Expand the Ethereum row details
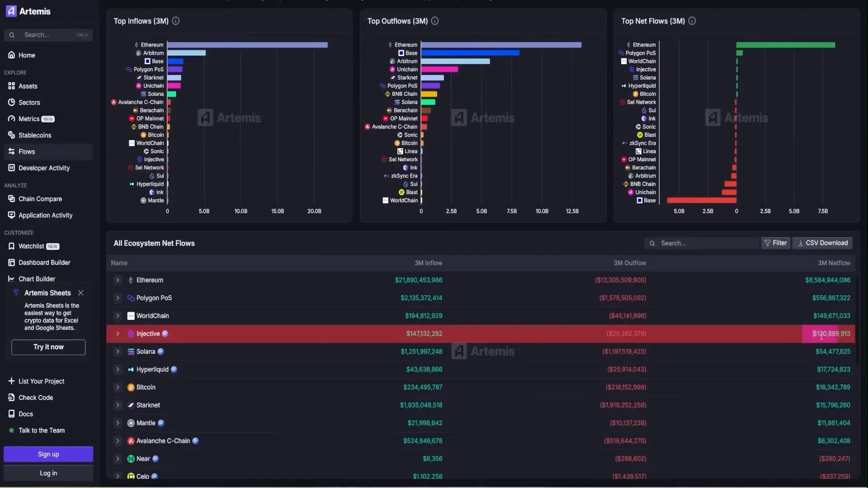The width and height of the screenshot is (868, 488). click(118, 280)
